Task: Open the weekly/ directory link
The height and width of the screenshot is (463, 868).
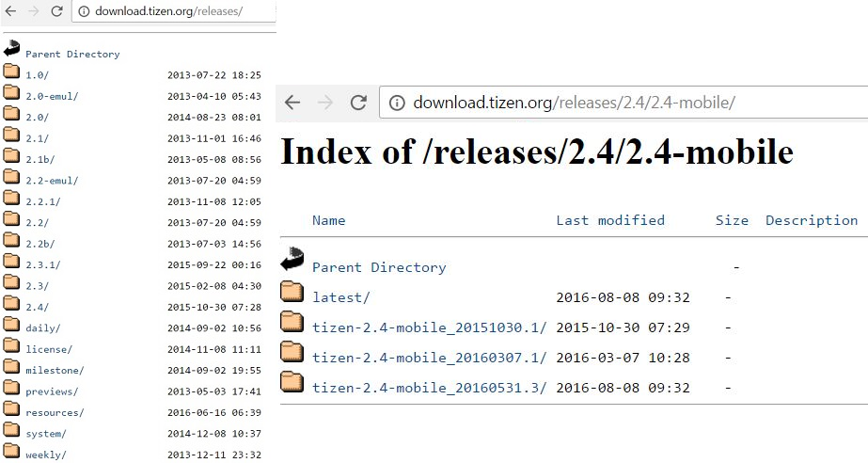Action: (46, 455)
